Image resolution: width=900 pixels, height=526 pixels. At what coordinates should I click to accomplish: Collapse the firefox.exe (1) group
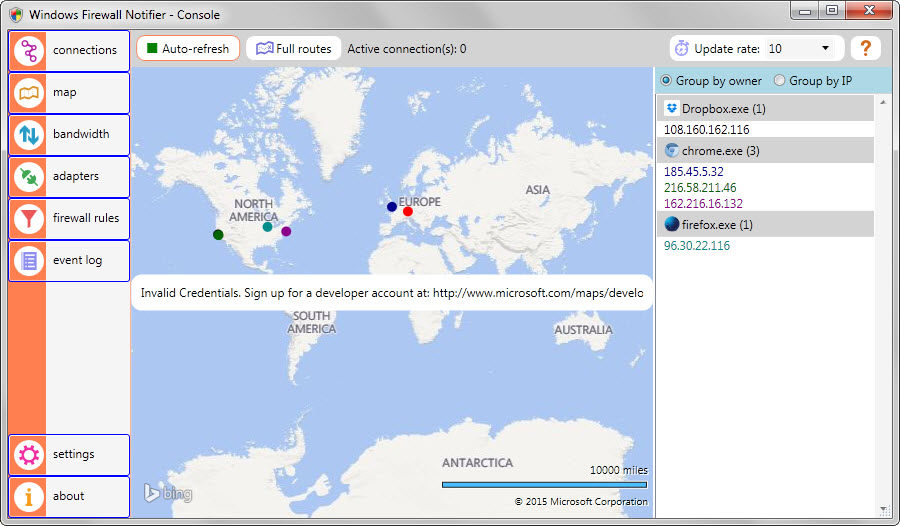tap(766, 224)
